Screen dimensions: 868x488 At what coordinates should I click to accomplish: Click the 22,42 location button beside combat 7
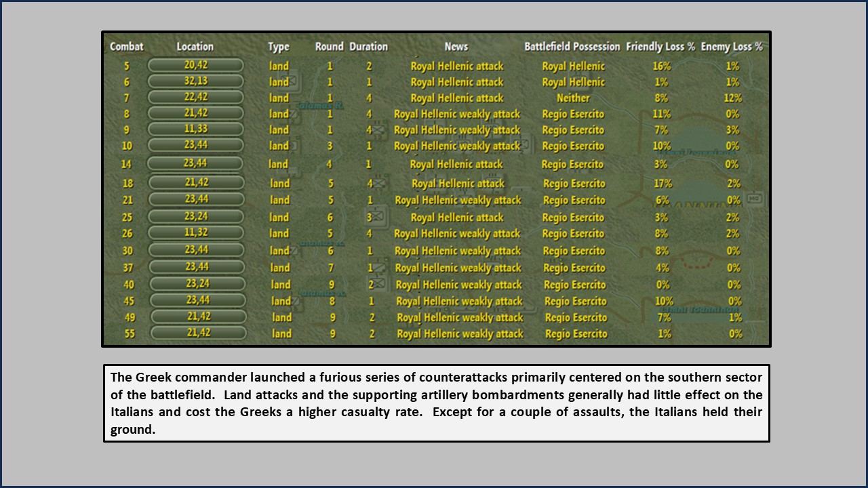tap(197, 98)
